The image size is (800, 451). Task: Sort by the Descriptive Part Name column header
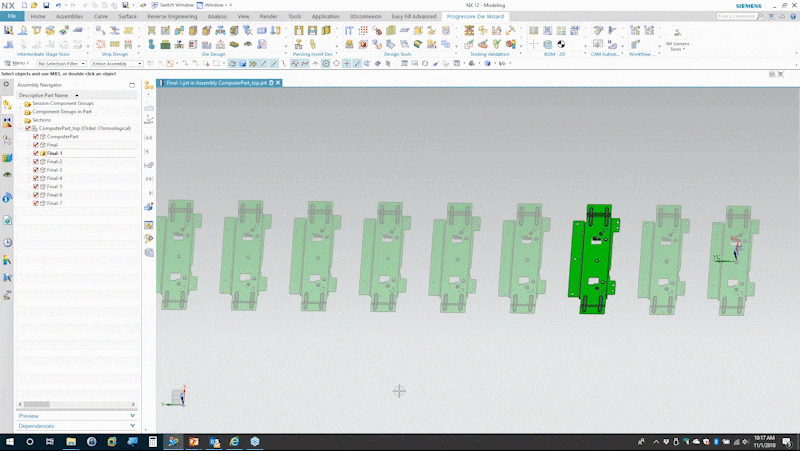tap(77, 95)
